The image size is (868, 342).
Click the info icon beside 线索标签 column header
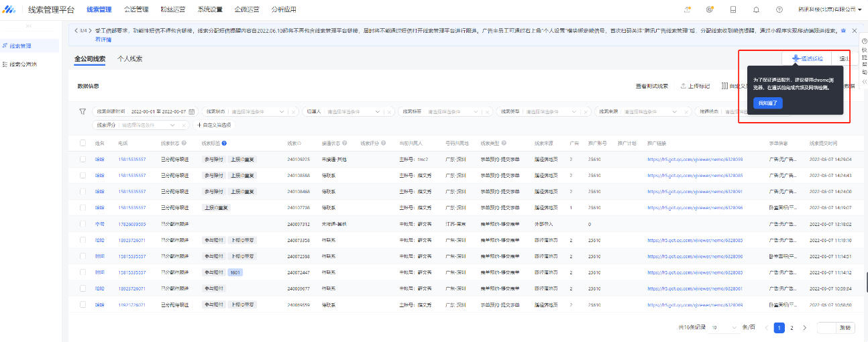point(224,143)
